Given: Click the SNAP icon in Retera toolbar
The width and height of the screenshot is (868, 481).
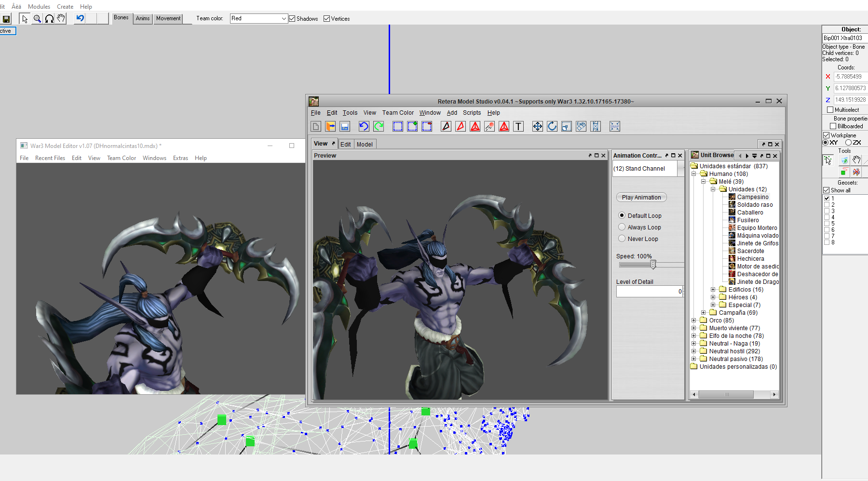Looking at the screenshot, I should coord(615,126).
